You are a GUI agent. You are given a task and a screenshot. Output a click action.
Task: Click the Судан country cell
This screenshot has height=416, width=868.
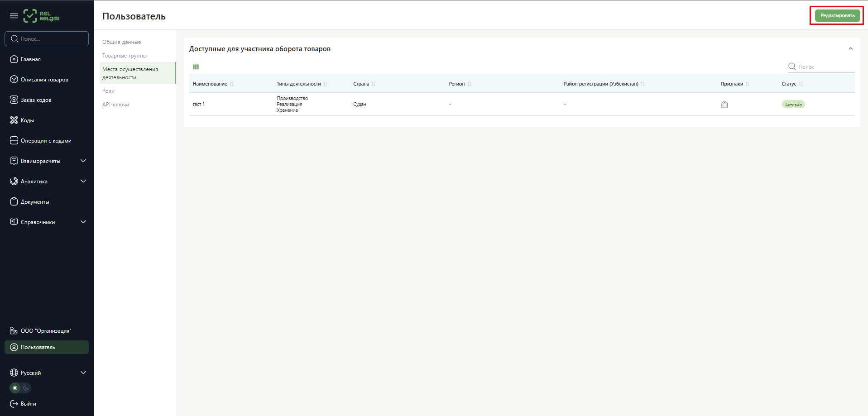(x=360, y=104)
